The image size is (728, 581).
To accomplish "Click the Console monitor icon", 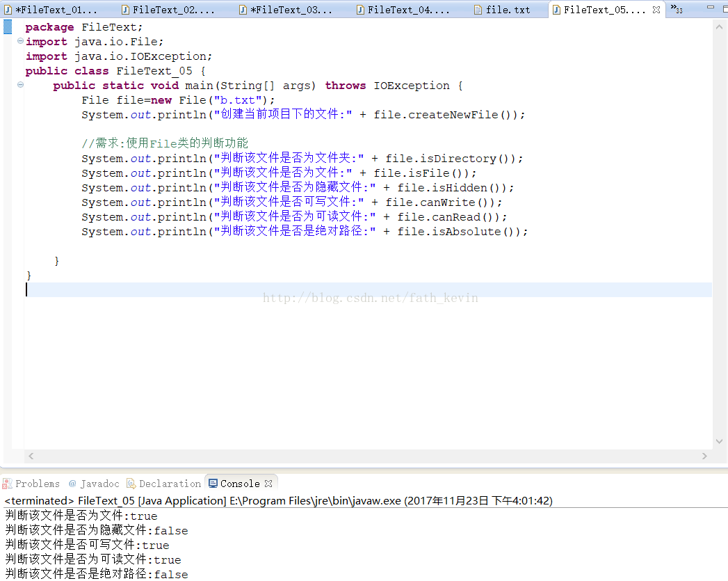I will 213,484.
